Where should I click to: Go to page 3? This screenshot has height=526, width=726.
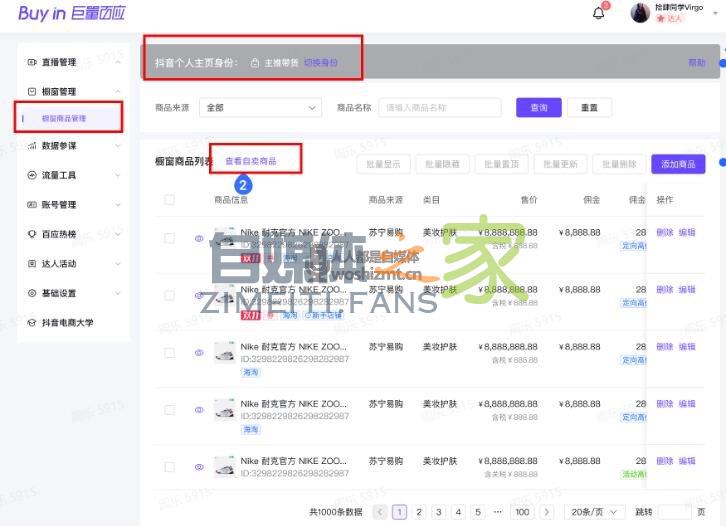click(x=438, y=512)
